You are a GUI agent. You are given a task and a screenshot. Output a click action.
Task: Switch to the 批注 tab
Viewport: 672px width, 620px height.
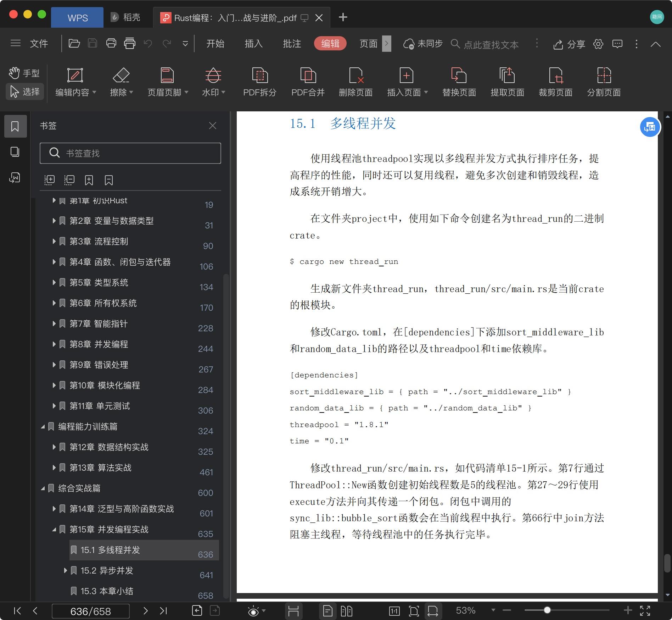coord(292,43)
